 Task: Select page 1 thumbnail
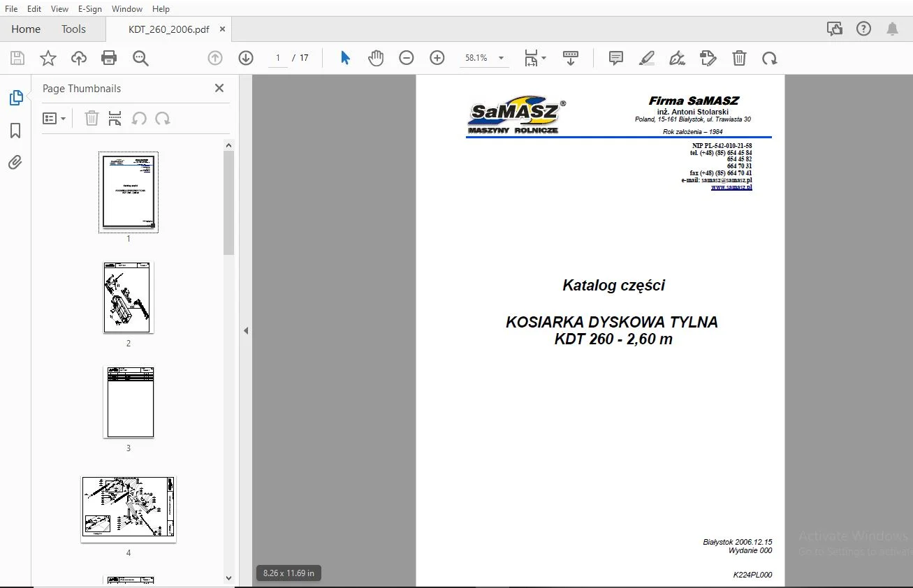pyautogui.click(x=129, y=192)
